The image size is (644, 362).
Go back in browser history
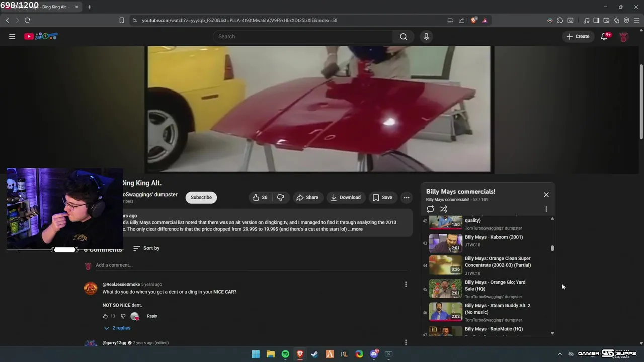point(7,20)
